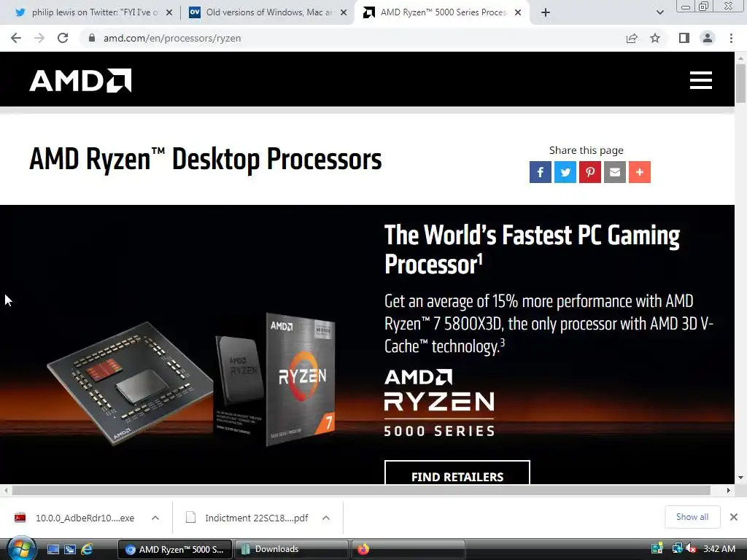The image size is (747, 560).
Task: Click the horizontal page scrollbar
Action: (361, 490)
